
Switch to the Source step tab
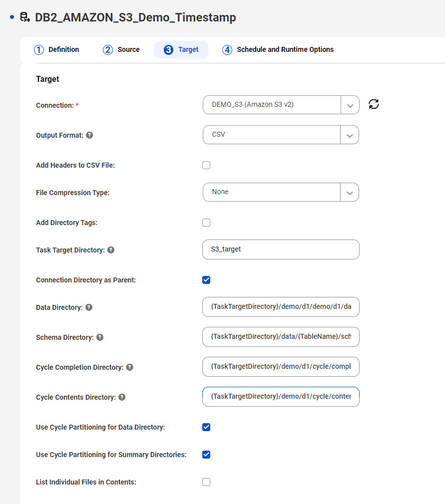(x=121, y=50)
